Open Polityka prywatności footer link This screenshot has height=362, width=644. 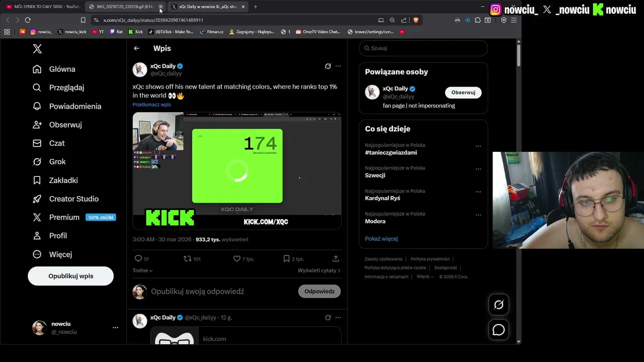(430, 259)
